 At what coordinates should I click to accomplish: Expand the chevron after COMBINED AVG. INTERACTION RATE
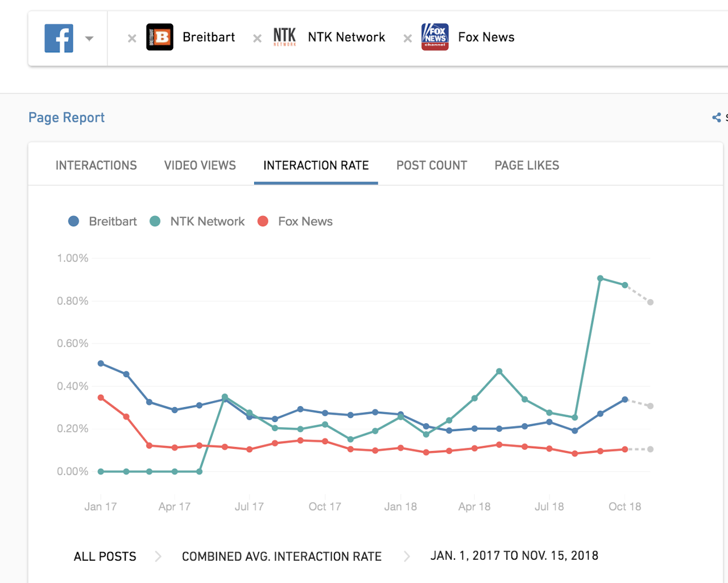tap(407, 556)
